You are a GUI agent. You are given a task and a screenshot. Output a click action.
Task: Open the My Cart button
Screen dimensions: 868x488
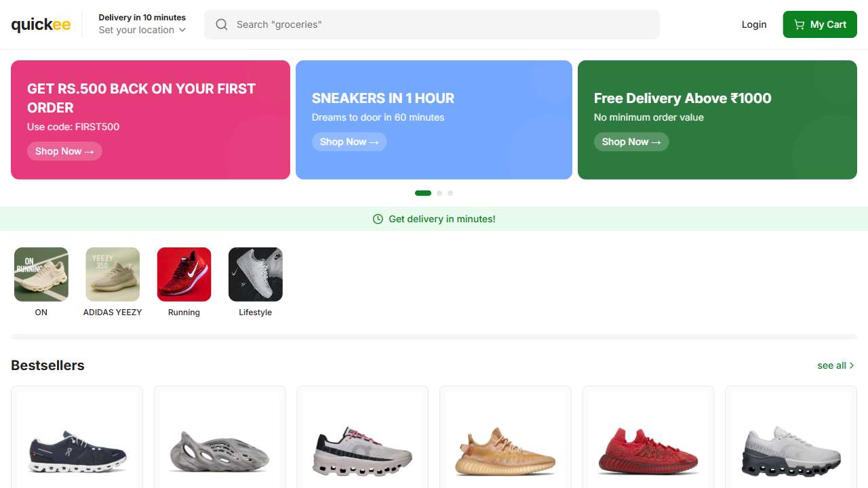click(x=820, y=24)
